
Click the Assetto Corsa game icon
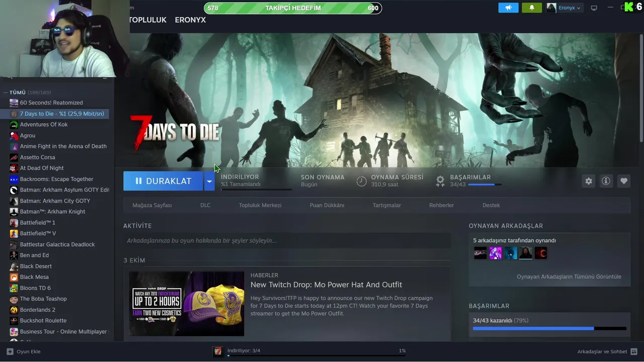point(14,157)
